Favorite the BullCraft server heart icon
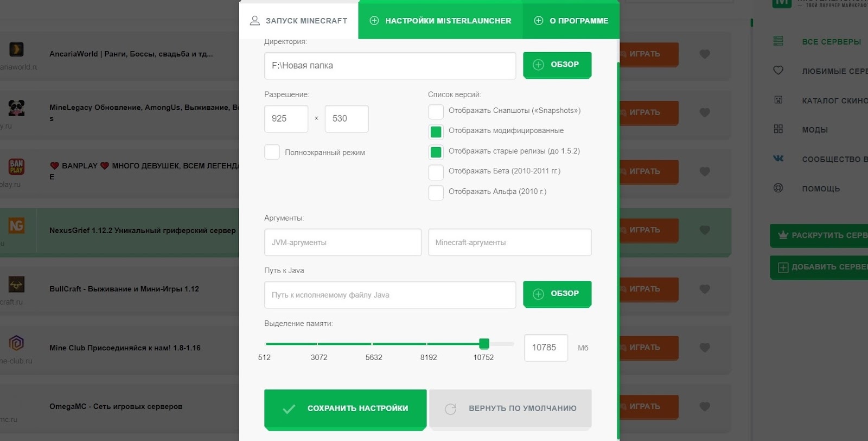Screen dimensions: 868x441 pyautogui.click(x=705, y=289)
